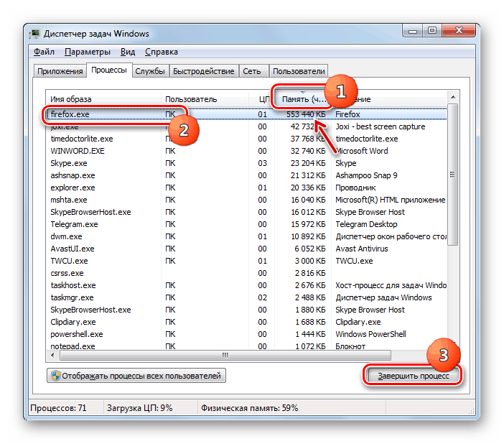Image resolution: width=504 pixels, height=444 pixels.
Task: Click the horizontal scrollbar thumb
Action: [x=225, y=355]
